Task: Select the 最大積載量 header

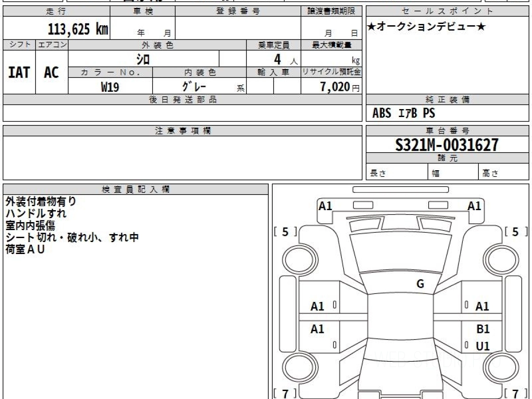Action: (x=331, y=45)
